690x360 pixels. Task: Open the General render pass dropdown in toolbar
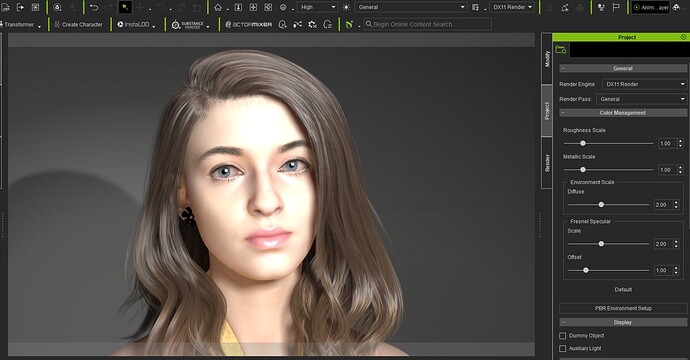click(x=411, y=7)
